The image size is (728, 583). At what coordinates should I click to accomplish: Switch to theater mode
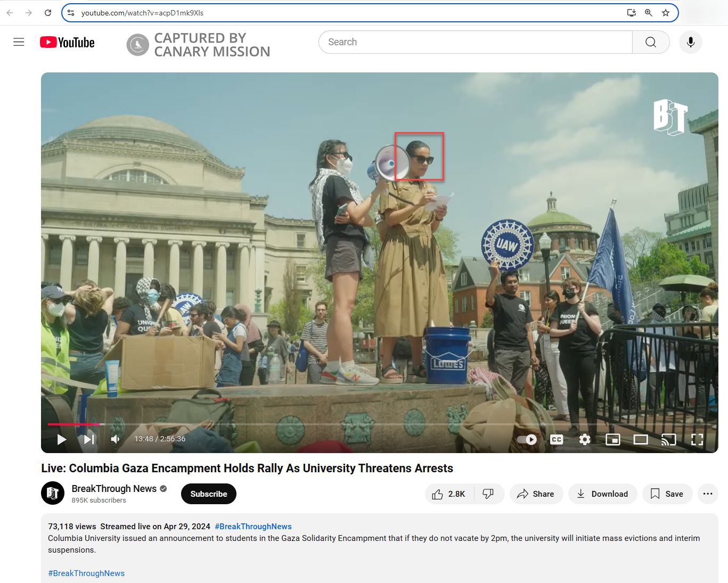pos(641,439)
